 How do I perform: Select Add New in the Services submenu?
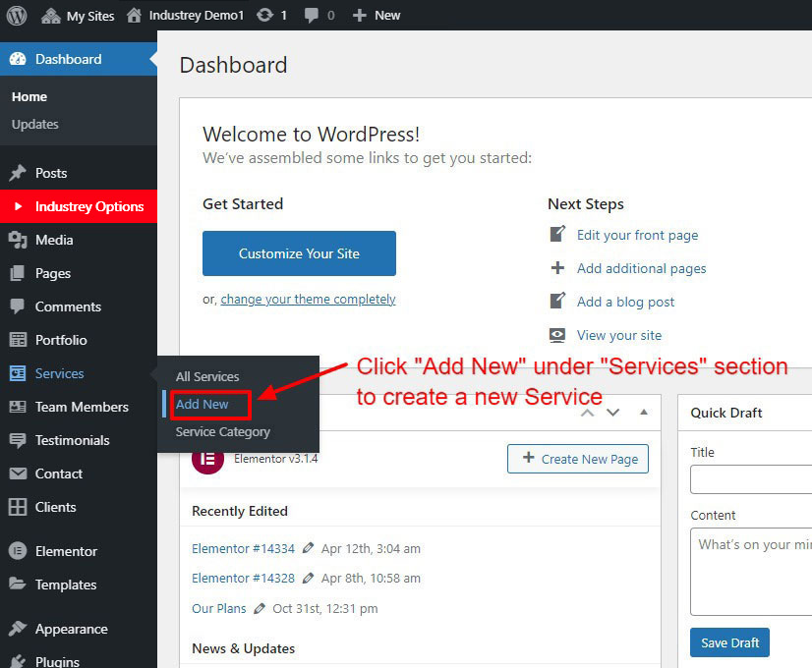(x=203, y=404)
